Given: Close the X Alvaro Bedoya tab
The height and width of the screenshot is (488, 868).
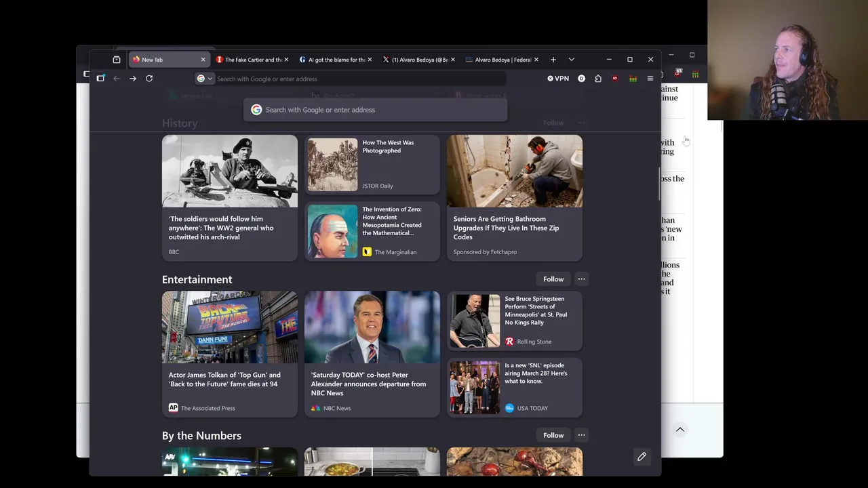Looking at the screenshot, I should coord(453,60).
